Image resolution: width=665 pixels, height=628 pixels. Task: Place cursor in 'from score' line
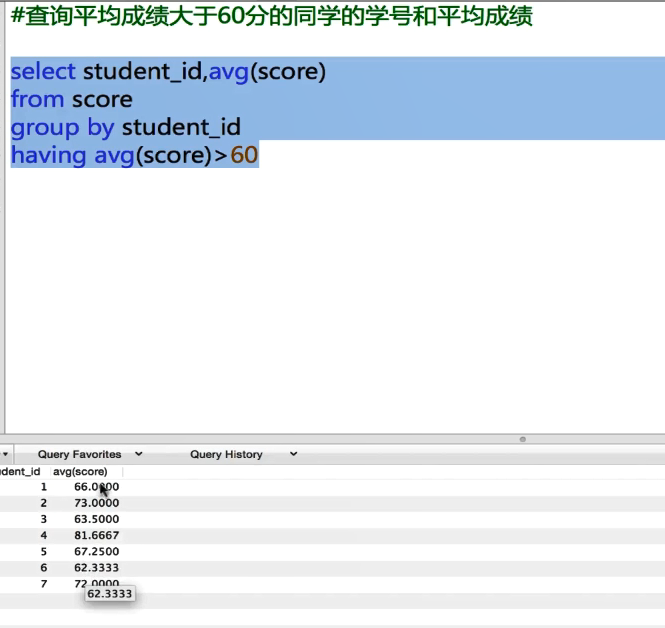click(72, 99)
